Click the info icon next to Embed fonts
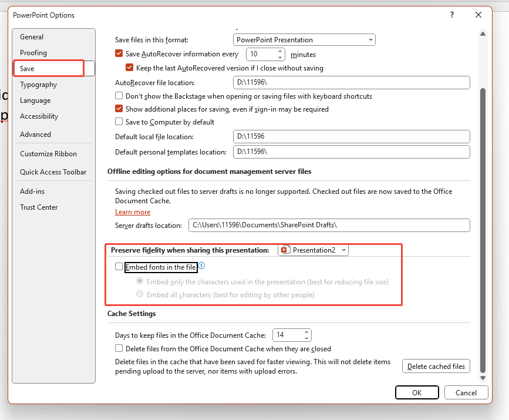The width and height of the screenshot is (509, 420). tap(201, 266)
